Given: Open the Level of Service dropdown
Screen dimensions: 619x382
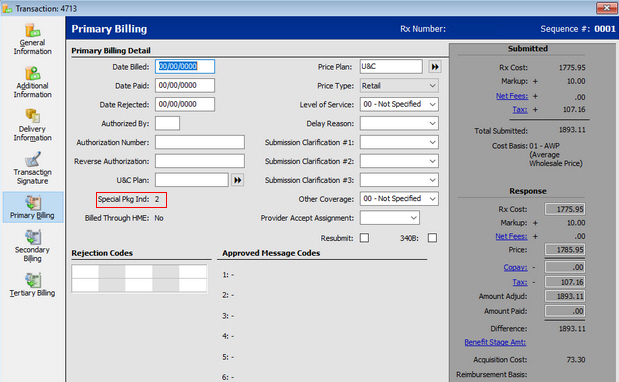Looking at the screenshot, I should pyautogui.click(x=399, y=104).
